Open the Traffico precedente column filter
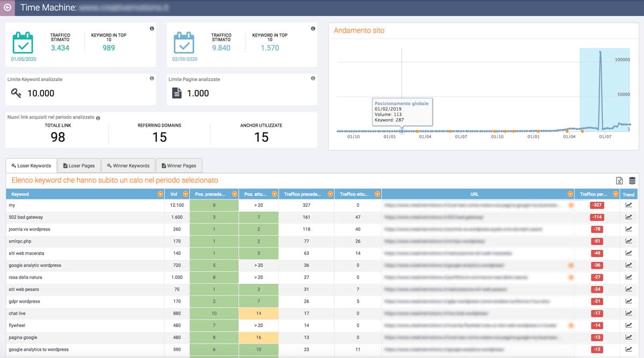This screenshot has width=644, height=358. pos(330,194)
